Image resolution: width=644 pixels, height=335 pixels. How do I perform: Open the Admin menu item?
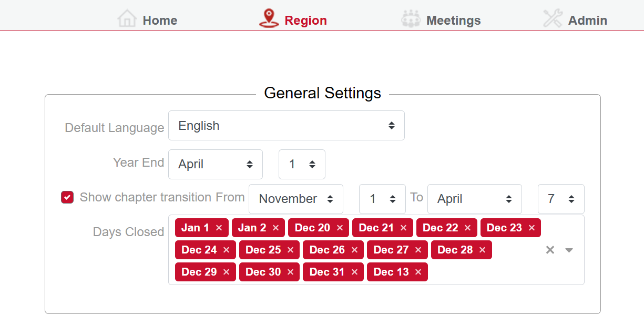click(587, 21)
